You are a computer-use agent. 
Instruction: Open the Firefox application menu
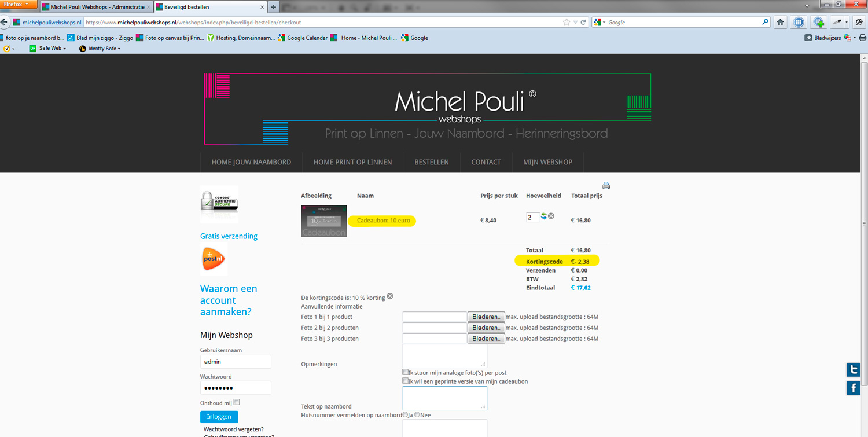(19, 5)
